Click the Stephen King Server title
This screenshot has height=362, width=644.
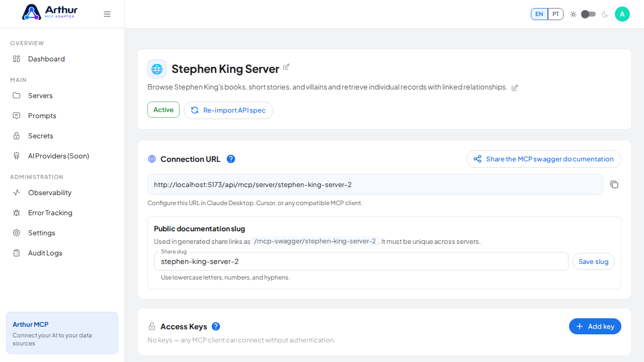[225, 69]
